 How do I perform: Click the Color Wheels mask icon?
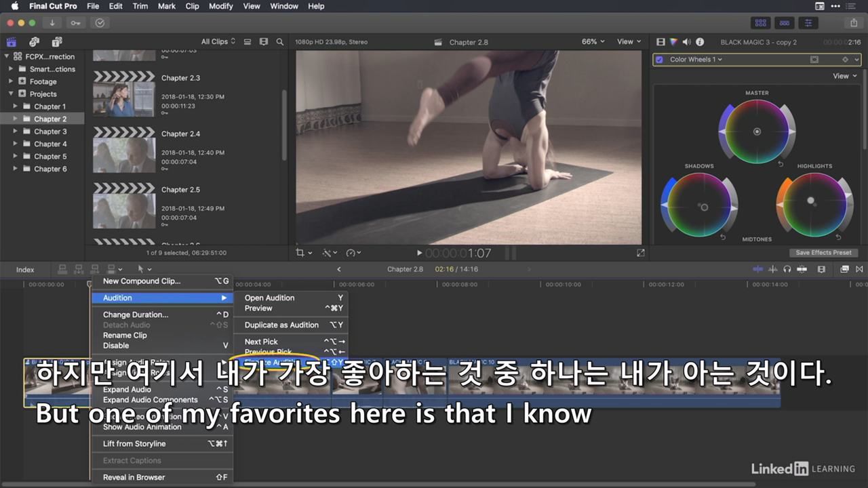tap(814, 60)
